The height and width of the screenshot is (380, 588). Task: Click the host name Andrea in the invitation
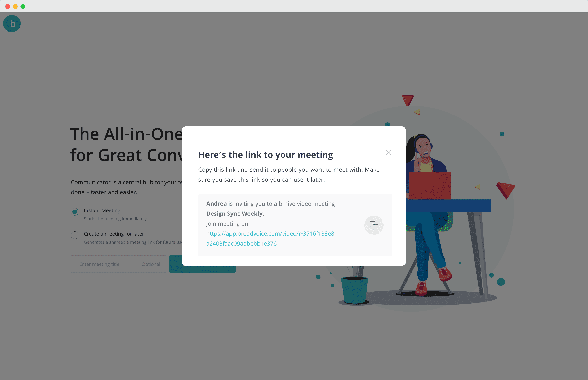(216, 204)
